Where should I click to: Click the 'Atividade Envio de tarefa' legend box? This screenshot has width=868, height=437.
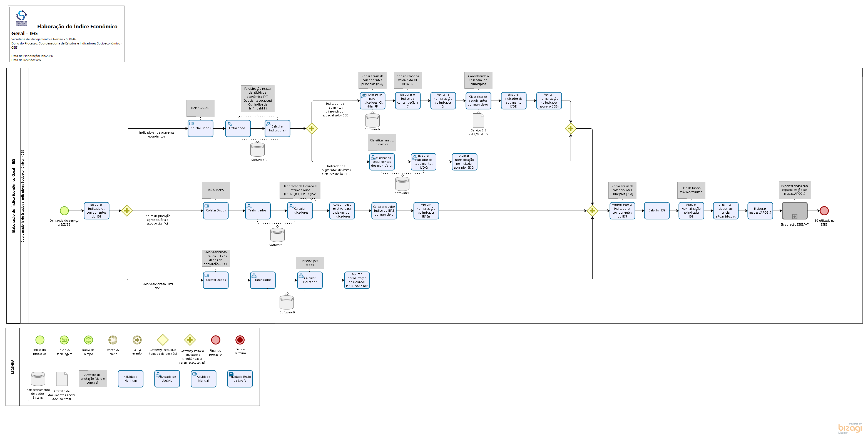(x=240, y=379)
